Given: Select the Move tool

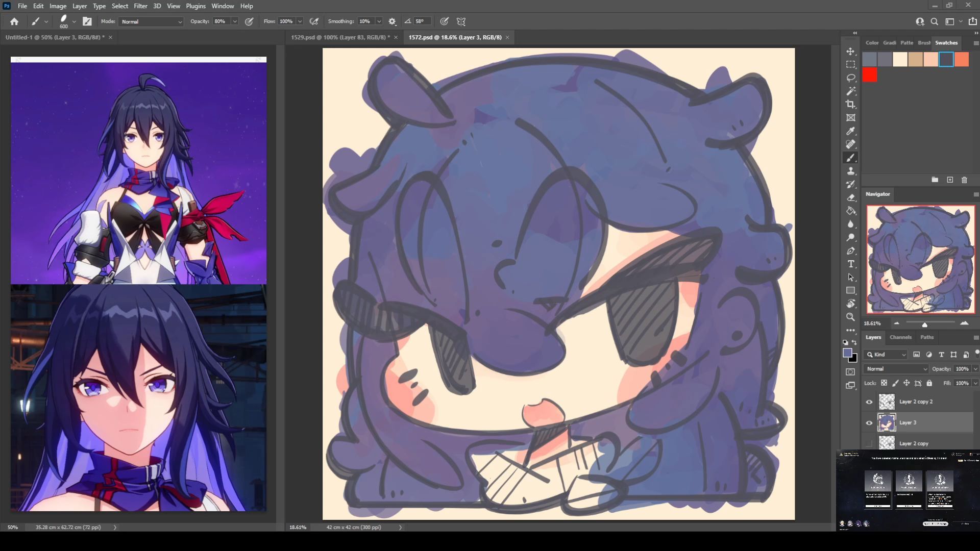Looking at the screenshot, I should click(x=850, y=52).
